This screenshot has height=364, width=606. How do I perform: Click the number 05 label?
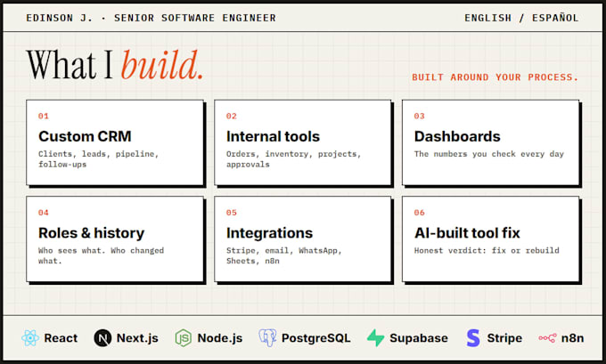tap(232, 213)
